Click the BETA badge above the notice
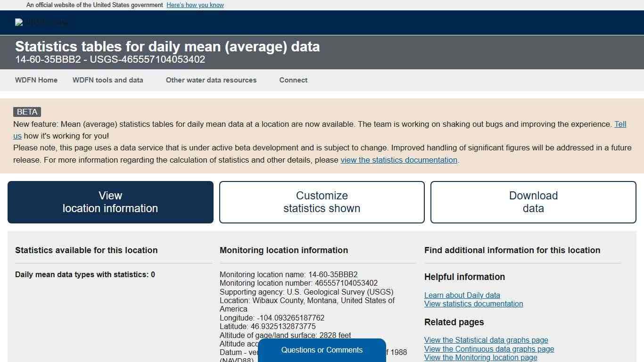 (x=26, y=112)
